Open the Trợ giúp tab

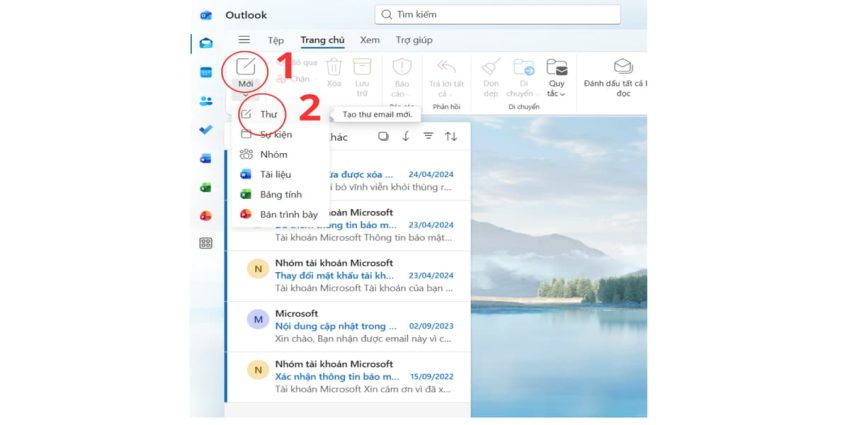[414, 40]
